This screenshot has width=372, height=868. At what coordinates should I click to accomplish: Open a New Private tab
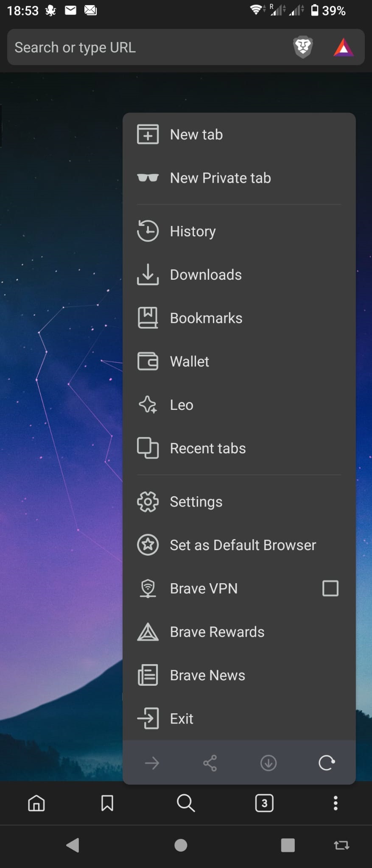tap(239, 178)
